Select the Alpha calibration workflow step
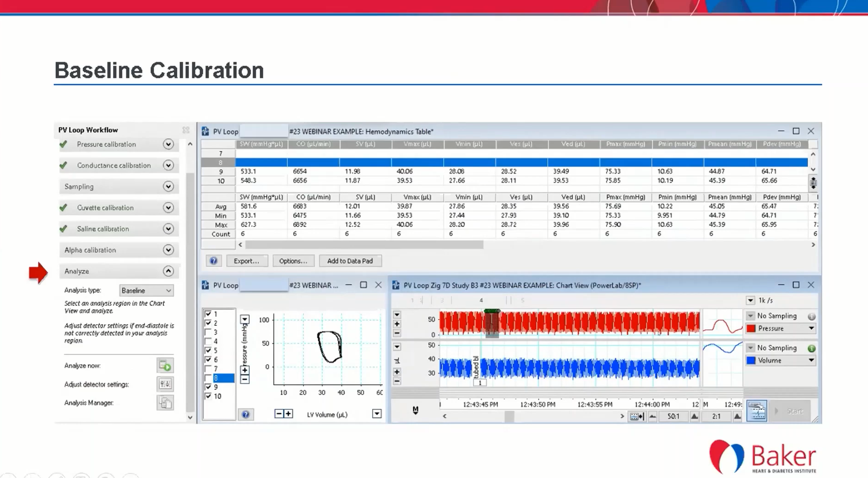Screen dimensions: 868x478 (x=90, y=250)
